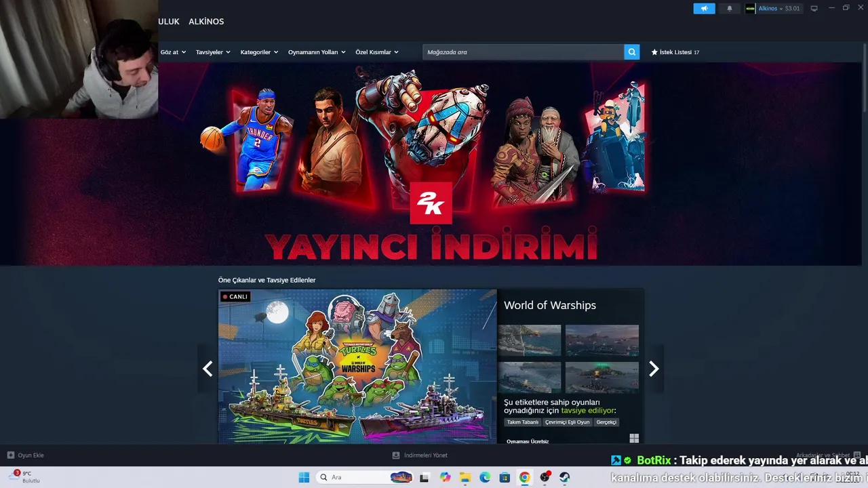868x488 pixels.
Task: Launch Copilot from taskbar
Action: point(445,477)
